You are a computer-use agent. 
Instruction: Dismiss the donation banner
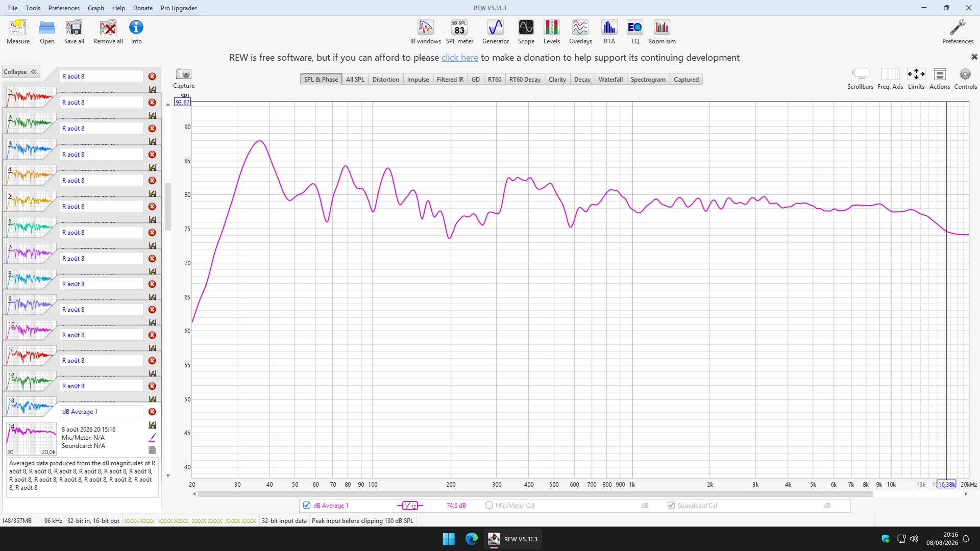pos(974,57)
